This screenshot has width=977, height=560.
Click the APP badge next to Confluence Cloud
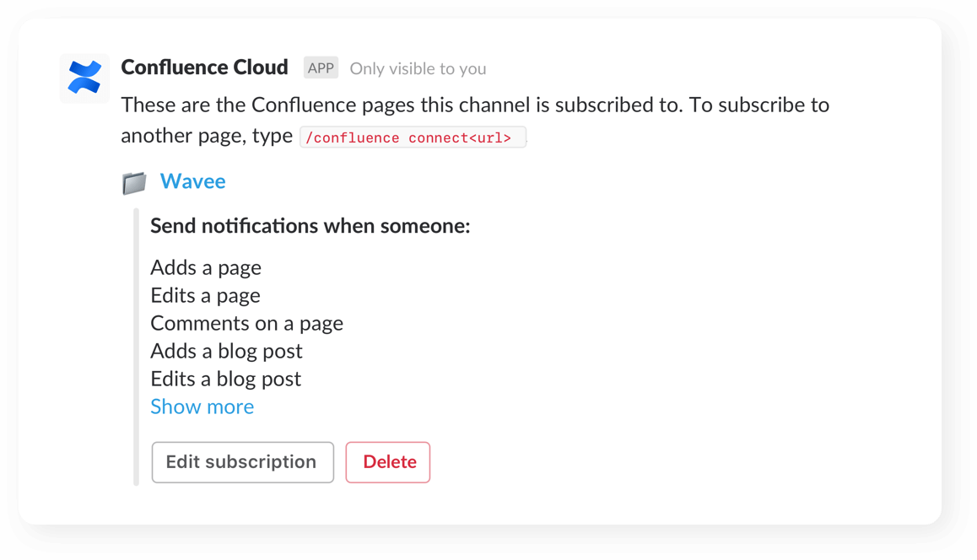pos(321,67)
